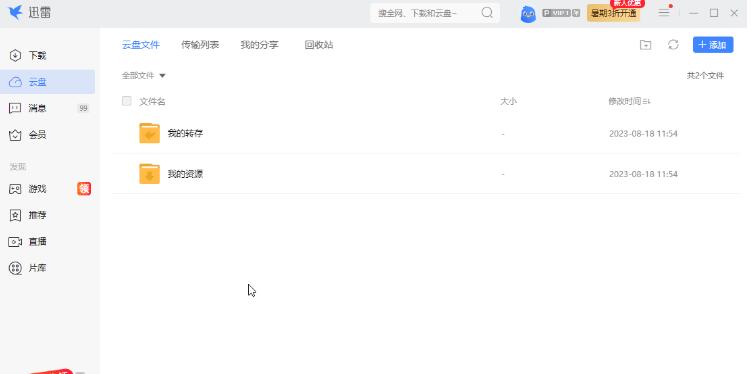
Task: Click the 我的转存 modified date
Action: [643, 134]
